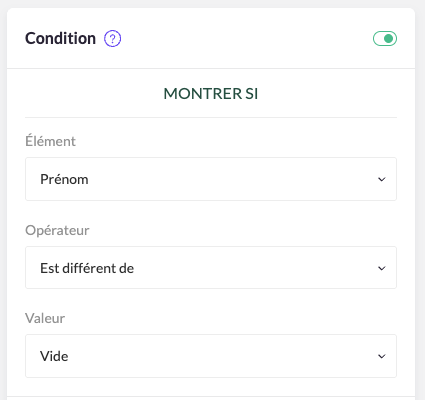Click the divider line under MONTRER SI
The image size is (425, 400).
[x=211, y=117]
